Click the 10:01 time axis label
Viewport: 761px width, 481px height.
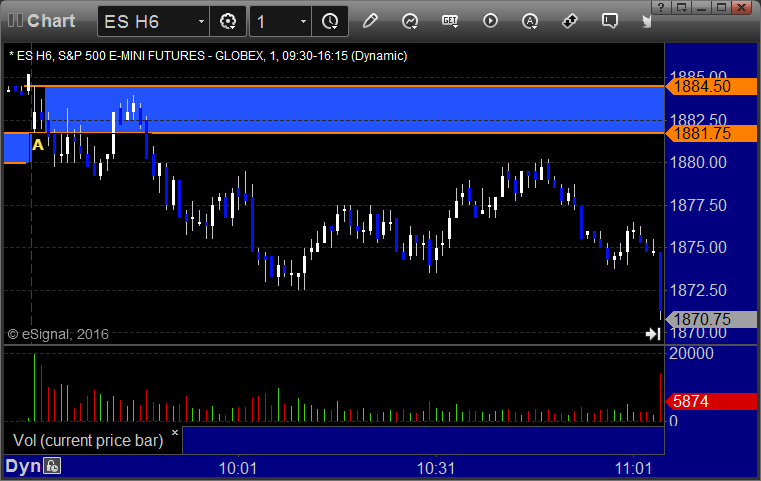click(x=238, y=468)
